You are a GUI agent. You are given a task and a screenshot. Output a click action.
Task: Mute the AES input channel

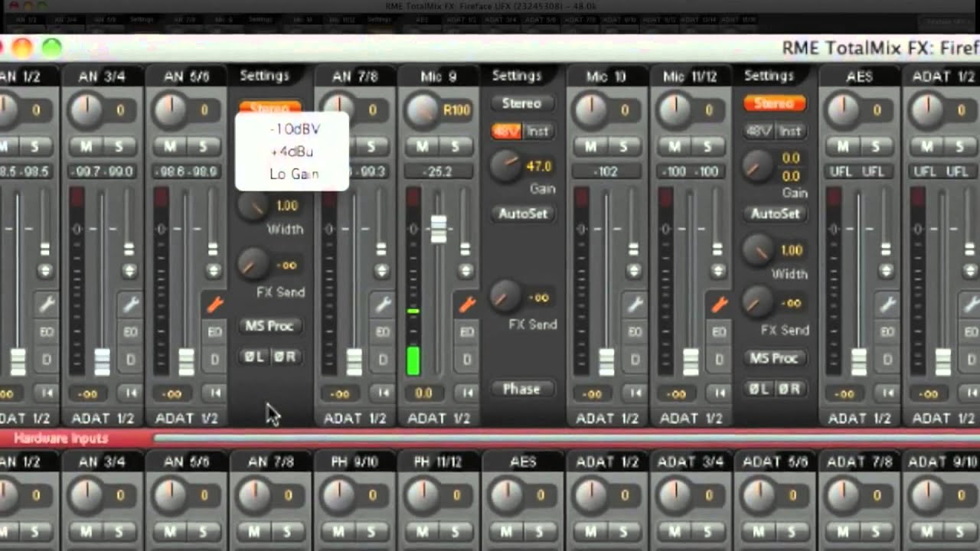tap(842, 146)
